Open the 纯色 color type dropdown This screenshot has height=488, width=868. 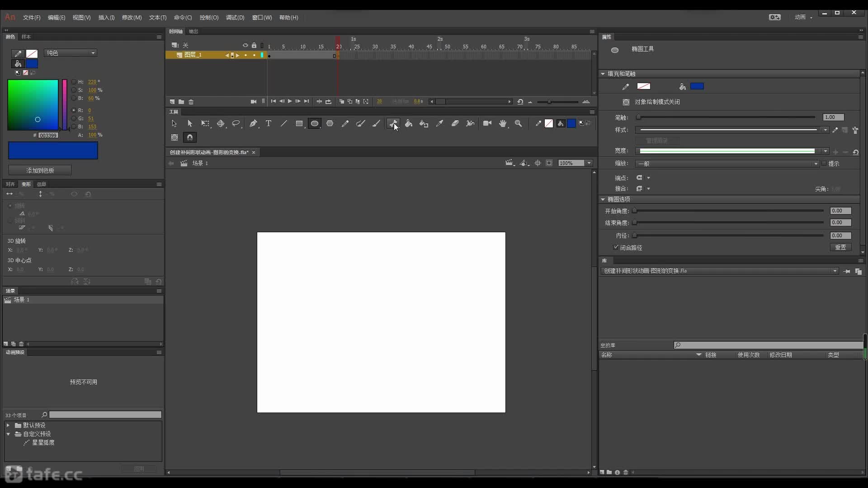pyautogui.click(x=71, y=53)
